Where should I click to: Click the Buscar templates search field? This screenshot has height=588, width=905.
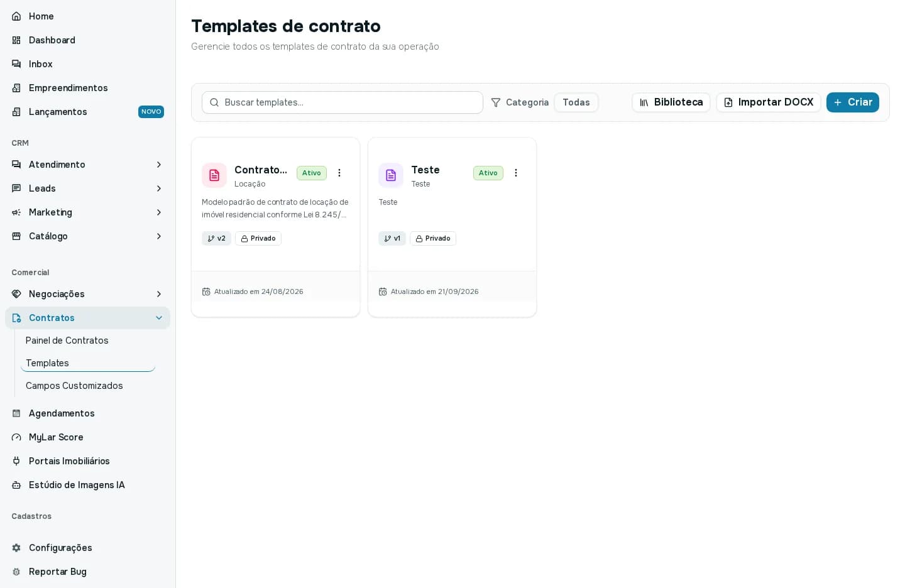coord(343,102)
